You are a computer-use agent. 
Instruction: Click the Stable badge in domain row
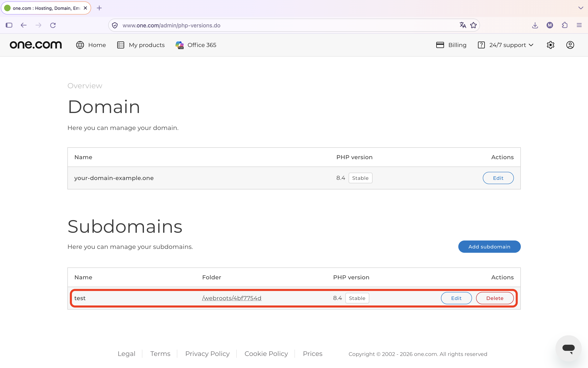[x=360, y=178]
